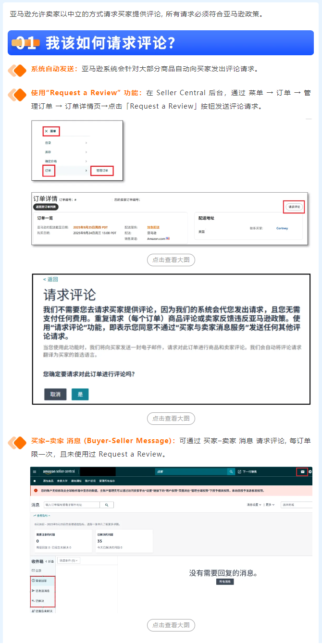This screenshot has width=322, height=644.
Task: Open the 筛选条件 (0) filter dropdown
Action: pos(69,560)
